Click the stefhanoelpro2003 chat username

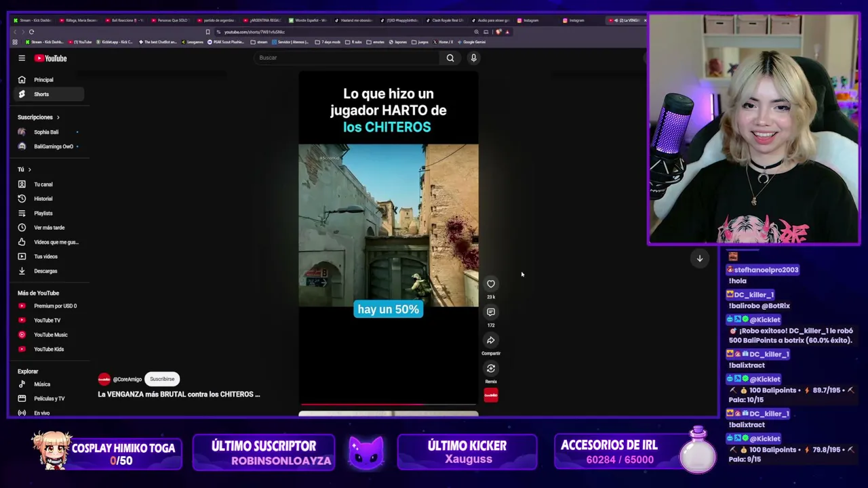766,270
